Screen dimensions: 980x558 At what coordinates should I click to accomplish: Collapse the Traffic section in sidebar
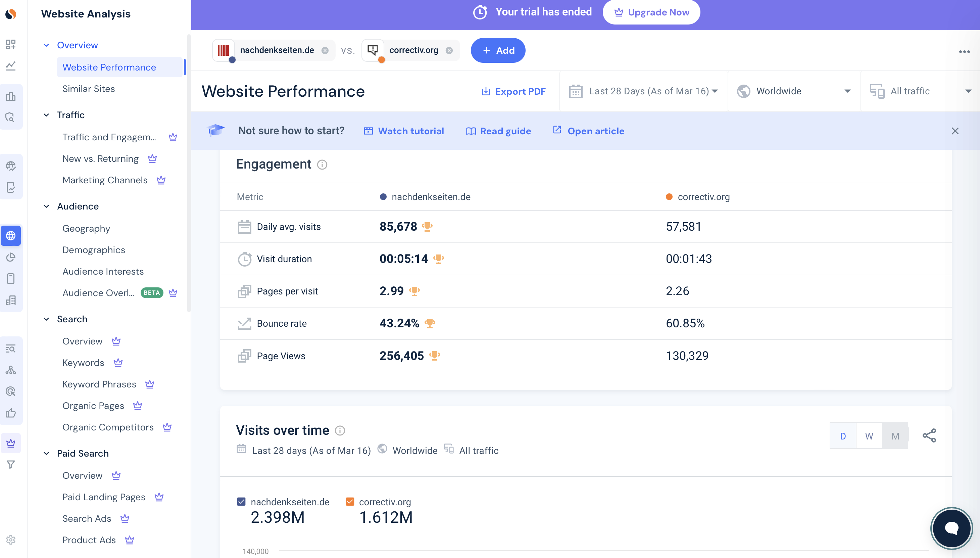[46, 115]
